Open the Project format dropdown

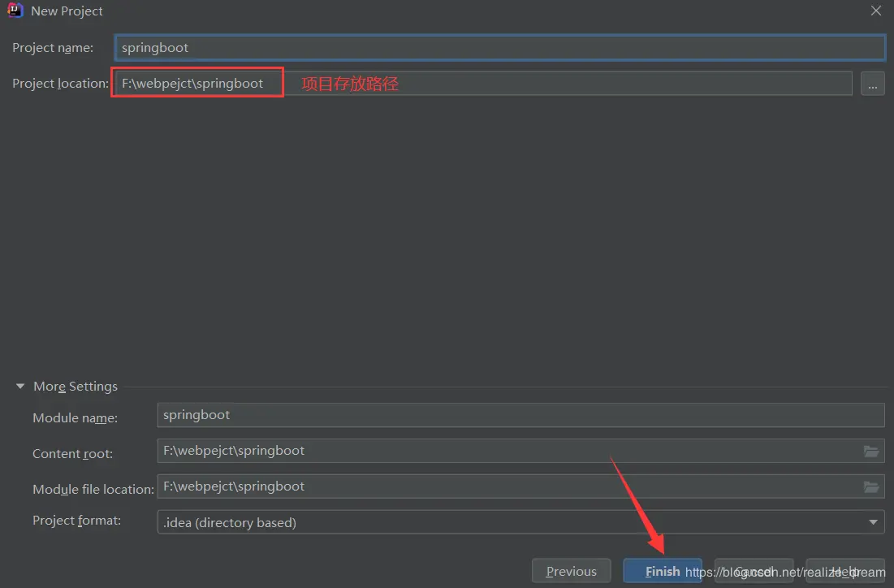(520, 522)
